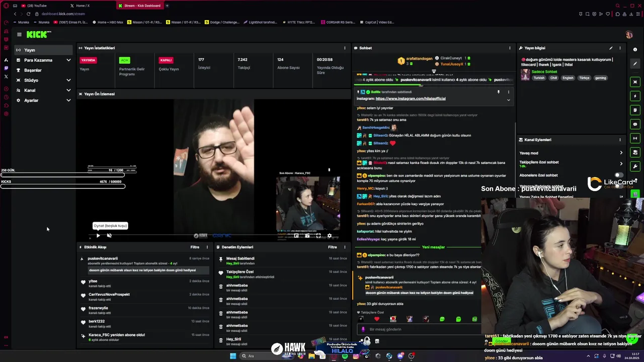Open Denetim Eylemleri three-dot options
Viewport: 644px width, 362px height.
click(x=345, y=247)
